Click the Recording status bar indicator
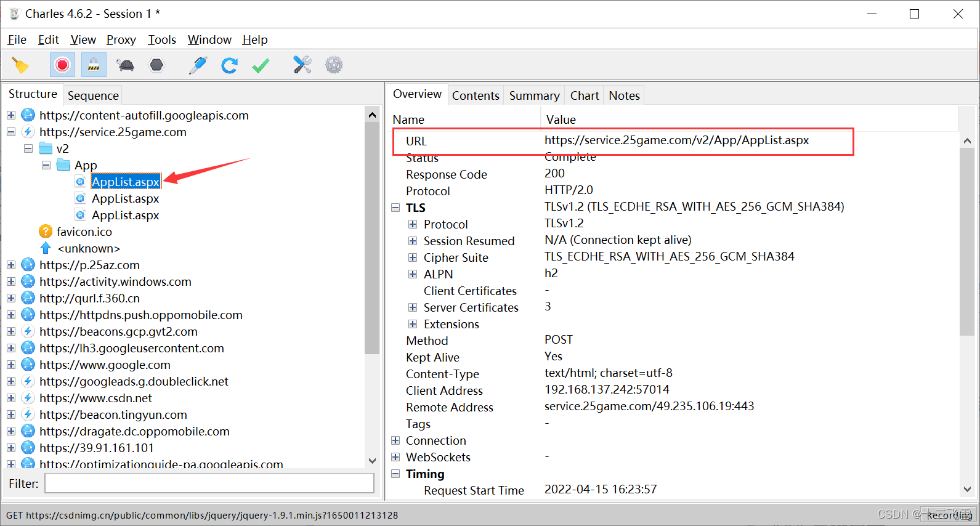 pos(949,515)
